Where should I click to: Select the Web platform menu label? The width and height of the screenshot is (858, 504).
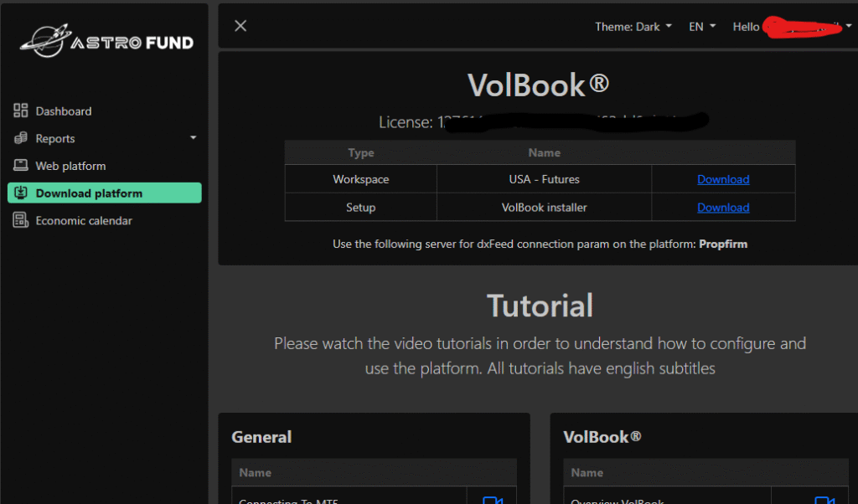(x=70, y=166)
